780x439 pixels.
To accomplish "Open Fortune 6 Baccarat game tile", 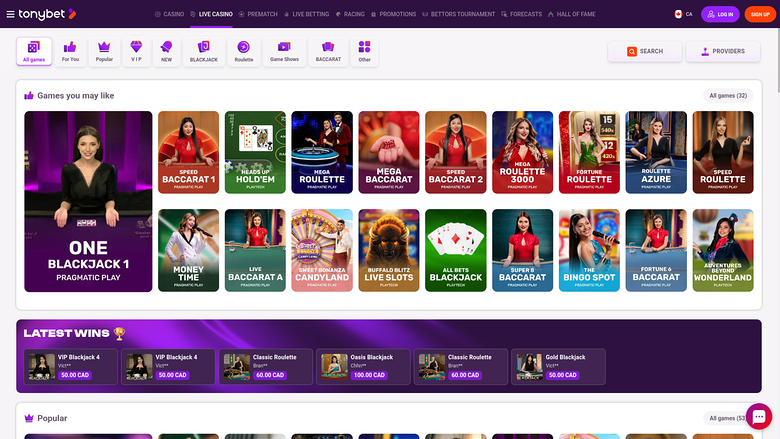I will point(656,250).
